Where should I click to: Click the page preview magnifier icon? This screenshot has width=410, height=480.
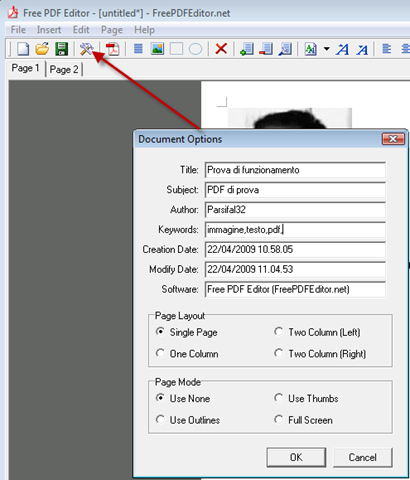(285, 49)
